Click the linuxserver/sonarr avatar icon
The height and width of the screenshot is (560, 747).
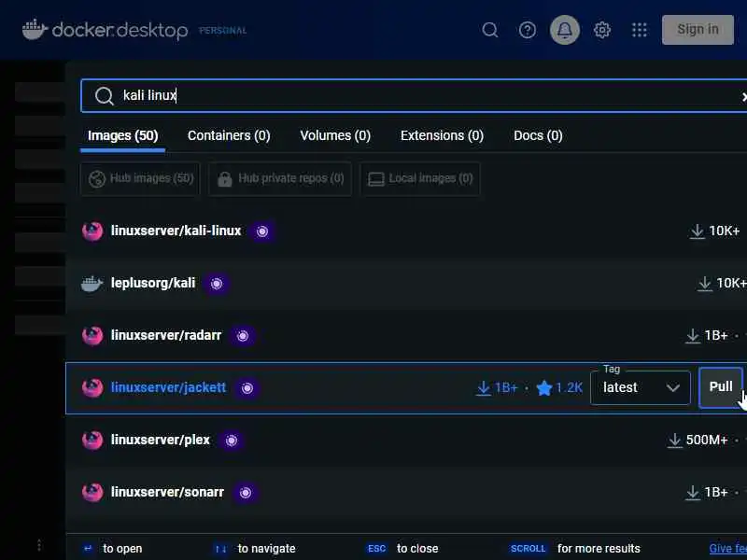click(x=92, y=493)
